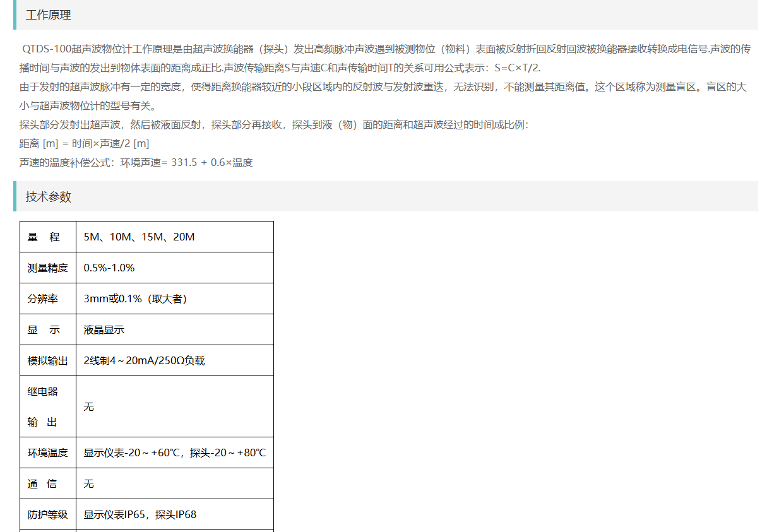Image resolution: width=762 pixels, height=532 pixels.
Task: Click the 工作原理 section heading
Action: tap(49, 15)
